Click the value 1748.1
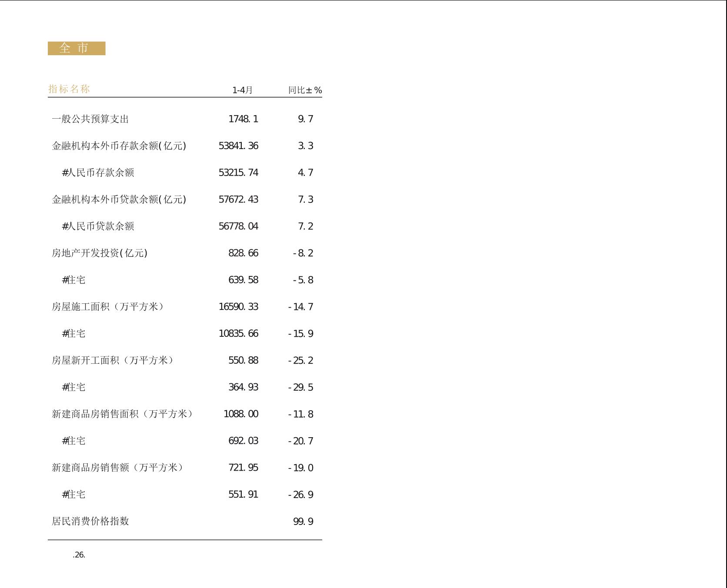The width and height of the screenshot is (727, 588). click(x=243, y=119)
